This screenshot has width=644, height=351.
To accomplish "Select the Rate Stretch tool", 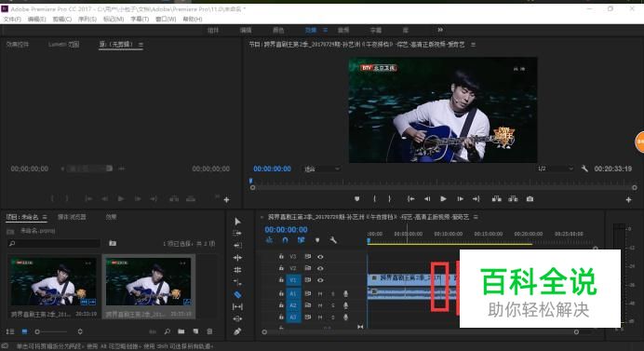I will (237, 282).
